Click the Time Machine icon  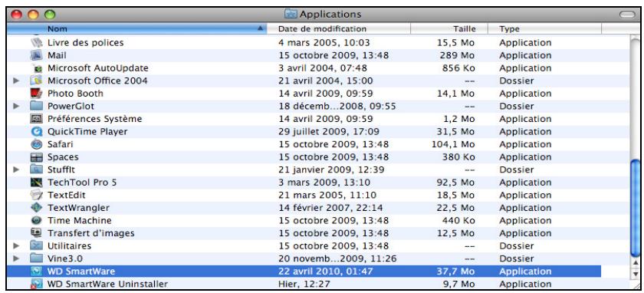[37, 220]
